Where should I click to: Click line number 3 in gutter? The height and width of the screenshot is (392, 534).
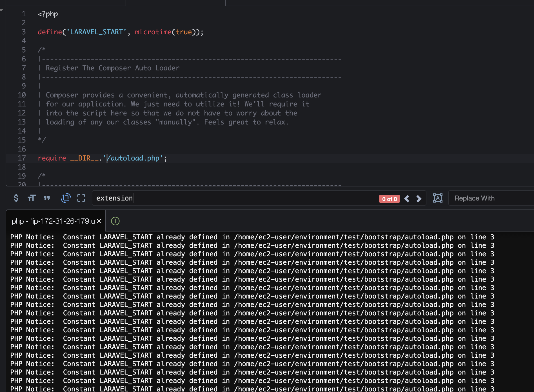coord(24,32)
